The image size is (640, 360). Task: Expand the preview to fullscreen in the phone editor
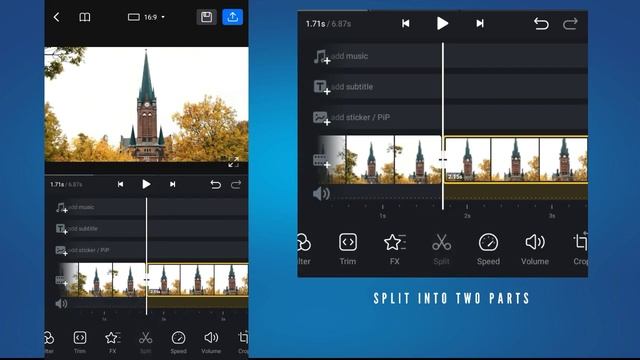[x=233, y=162]
